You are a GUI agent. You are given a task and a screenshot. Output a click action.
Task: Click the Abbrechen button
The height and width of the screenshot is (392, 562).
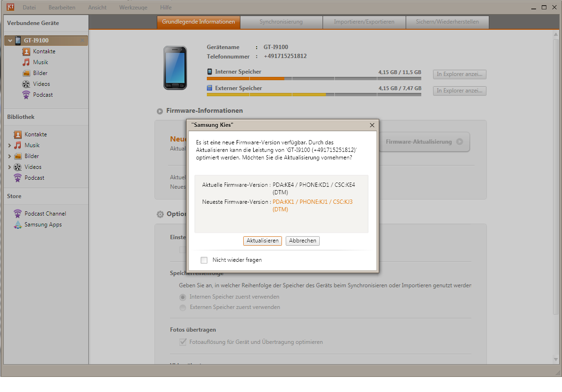pyautogui.click(x=303, y=241)
